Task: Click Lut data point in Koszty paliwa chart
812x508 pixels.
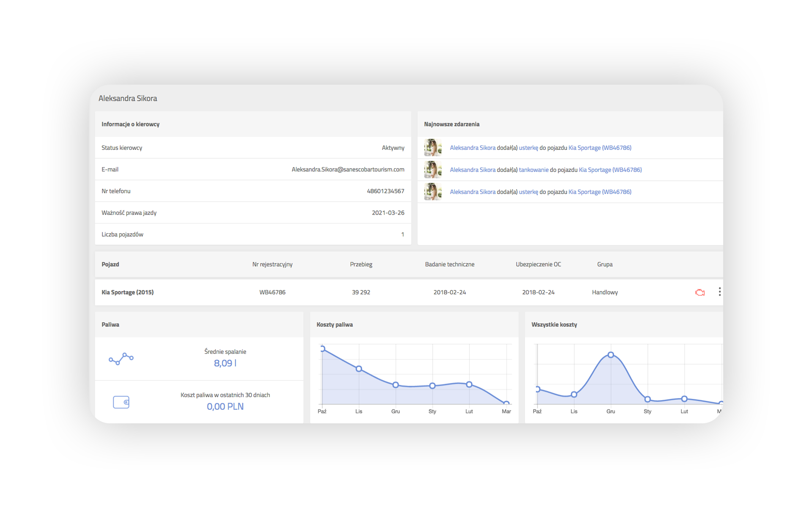Action: coord(469,384)
